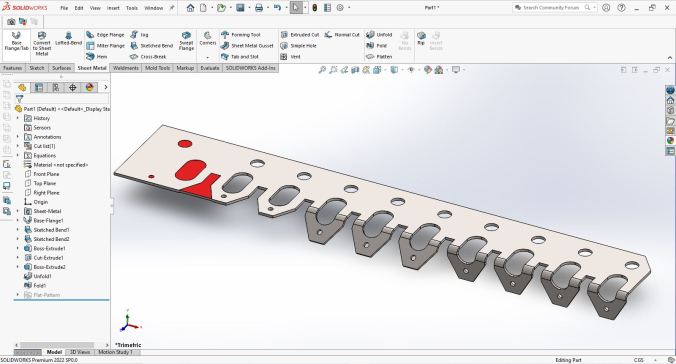Click the Sketched Bend tool
The width and height of the screenshot is (676, 364).
click(151, 46)
